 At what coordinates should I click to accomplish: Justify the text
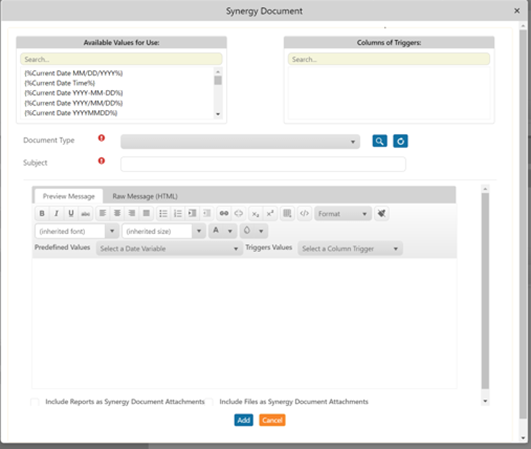point(146,213)
